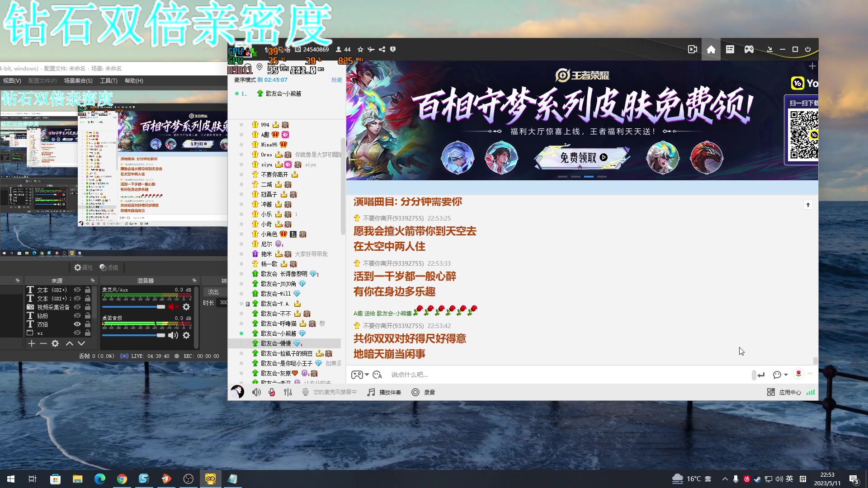Open 应用中心 app center
Viewport: 868px width, 488px height.
(784, 392)
